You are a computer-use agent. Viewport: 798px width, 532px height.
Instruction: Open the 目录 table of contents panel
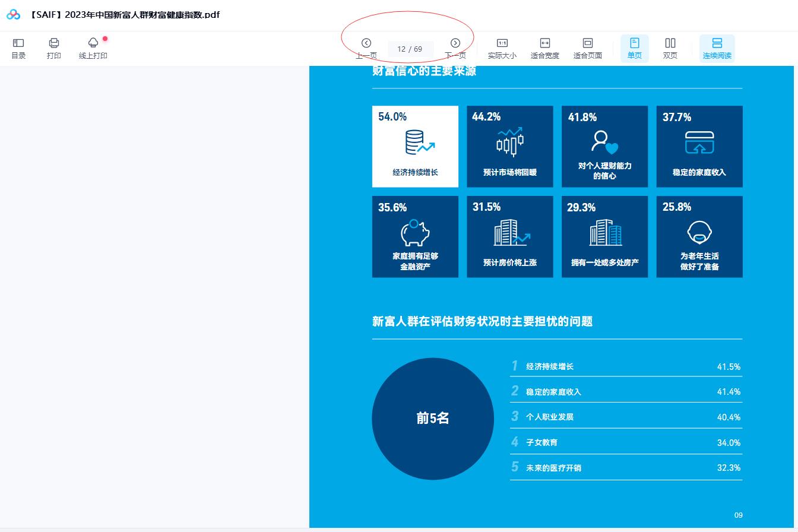[x=18, y=48]
